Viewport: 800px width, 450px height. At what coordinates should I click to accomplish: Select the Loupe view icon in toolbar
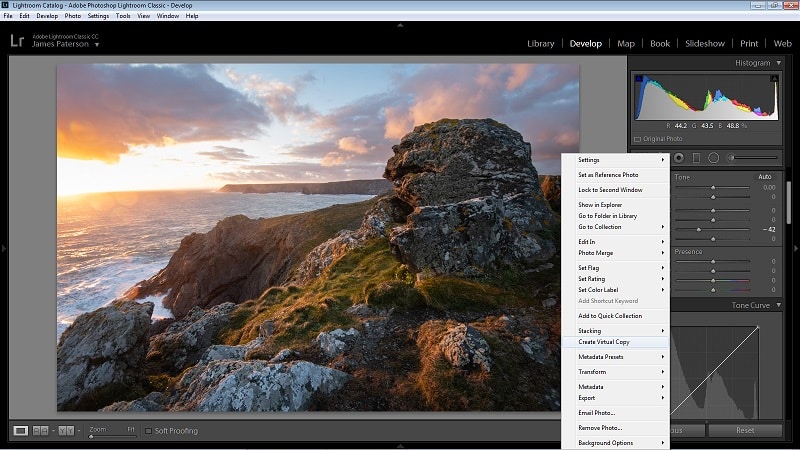[x=20, y=431]
